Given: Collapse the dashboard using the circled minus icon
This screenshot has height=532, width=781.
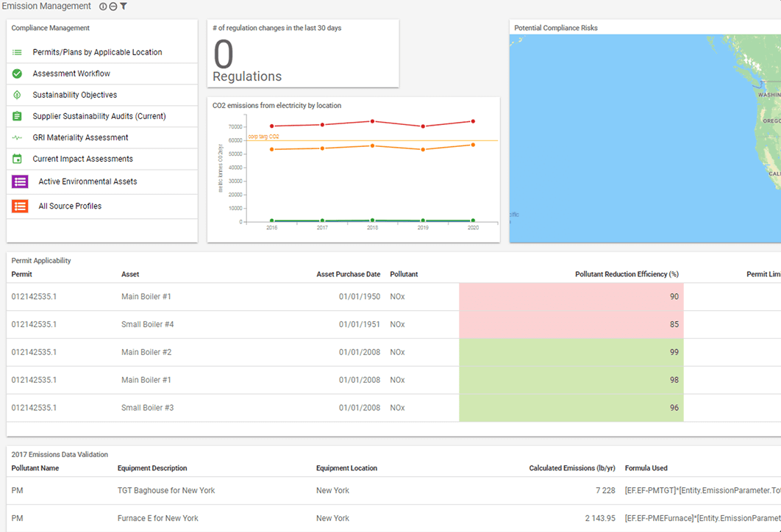Looking at the screenshot, I should click(x=112, y=5).
